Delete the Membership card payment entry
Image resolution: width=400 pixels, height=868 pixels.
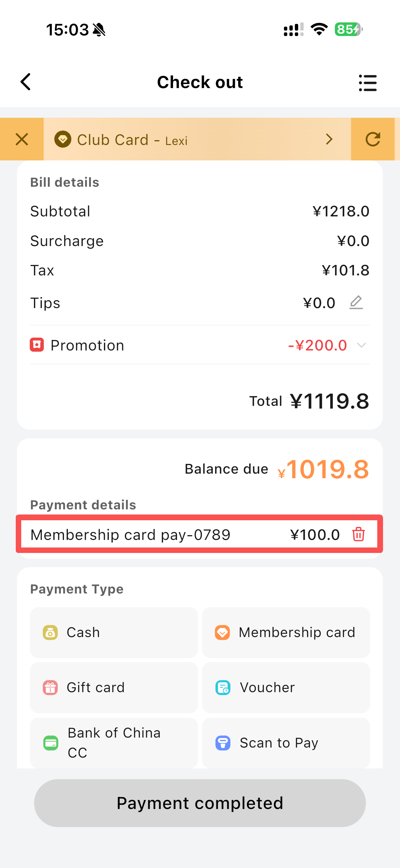358,534
